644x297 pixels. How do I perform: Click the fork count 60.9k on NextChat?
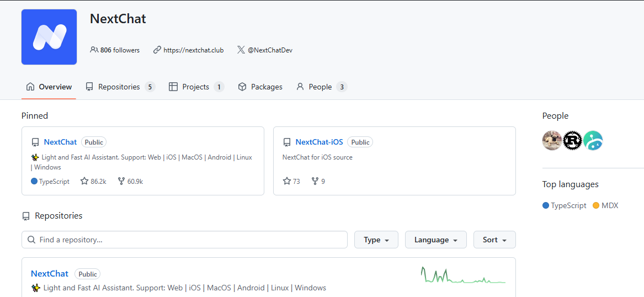click(x=130, y=181)
